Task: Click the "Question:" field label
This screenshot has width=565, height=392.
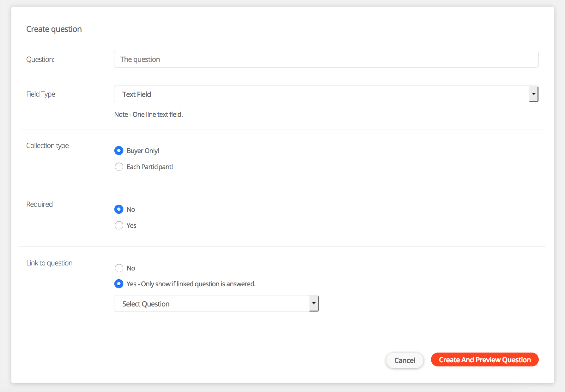Action: pos(40,59)
